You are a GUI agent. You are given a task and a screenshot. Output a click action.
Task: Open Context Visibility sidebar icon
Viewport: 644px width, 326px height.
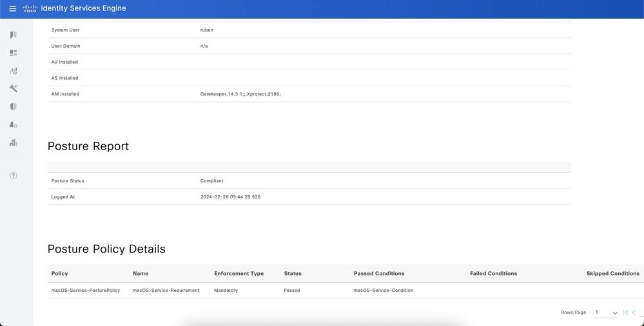(13, 71)
